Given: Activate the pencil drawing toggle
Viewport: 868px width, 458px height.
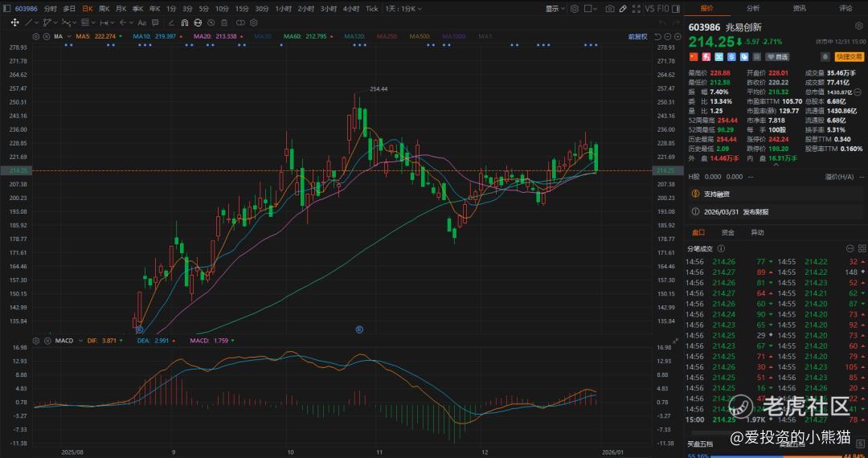Looking at the screenshot, I should (623, 9).
